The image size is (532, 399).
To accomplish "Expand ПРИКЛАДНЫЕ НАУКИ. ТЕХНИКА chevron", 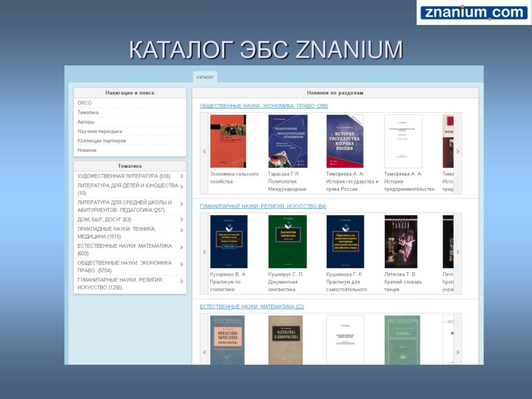I will coord(182,230).
